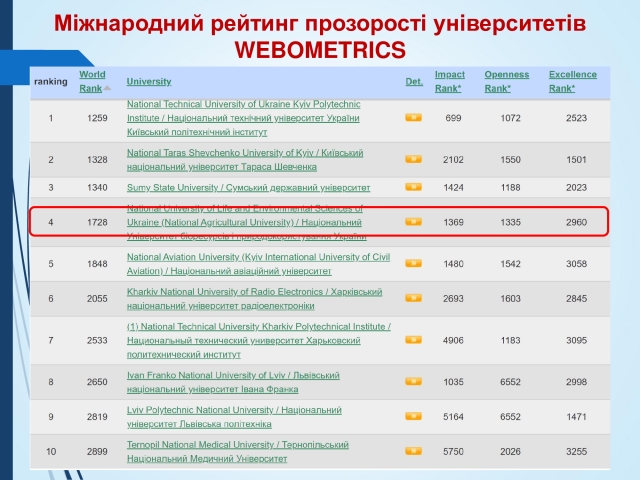Open details icon for Kharkiv Radio Electronics row
The image size is (640, 480).
click(413, 298)
